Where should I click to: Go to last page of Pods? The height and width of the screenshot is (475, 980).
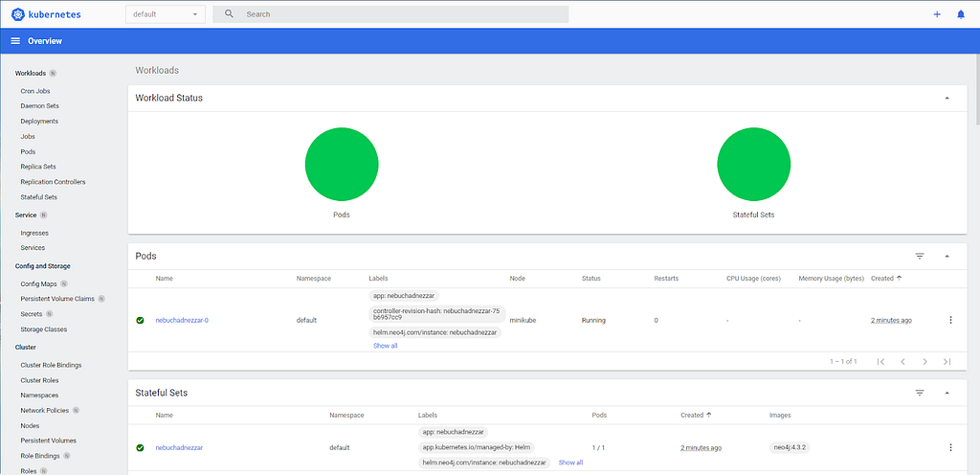947,361
